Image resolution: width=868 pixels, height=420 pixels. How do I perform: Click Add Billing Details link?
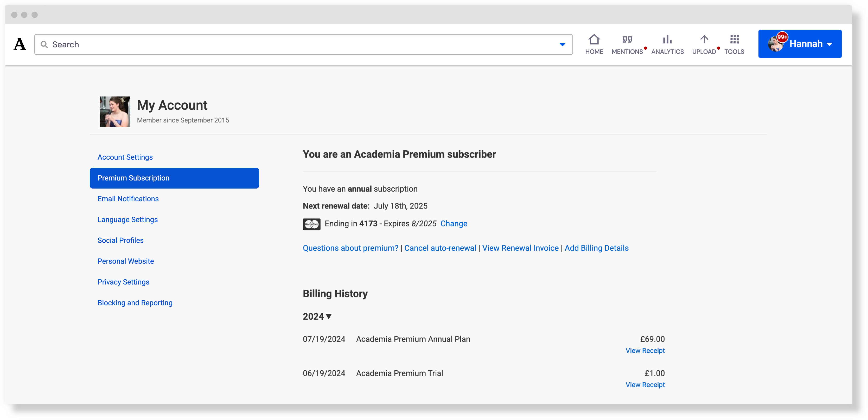[x=596, y=248]
